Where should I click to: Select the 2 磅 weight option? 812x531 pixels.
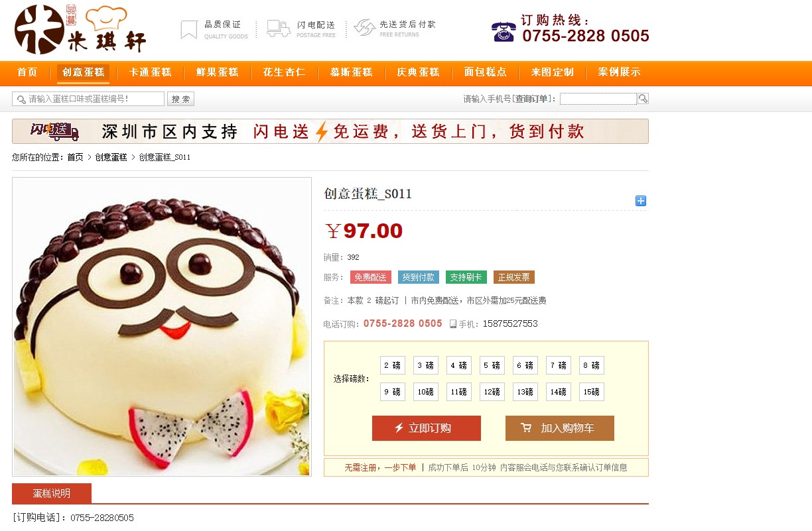click(393, 365)
